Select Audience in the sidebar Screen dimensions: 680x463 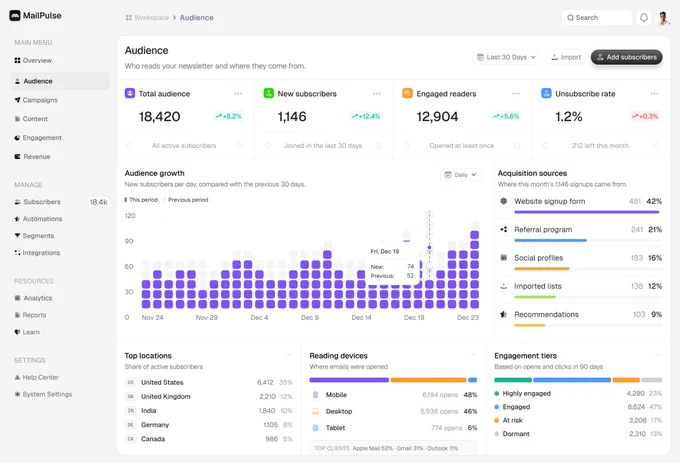(59, 81)
